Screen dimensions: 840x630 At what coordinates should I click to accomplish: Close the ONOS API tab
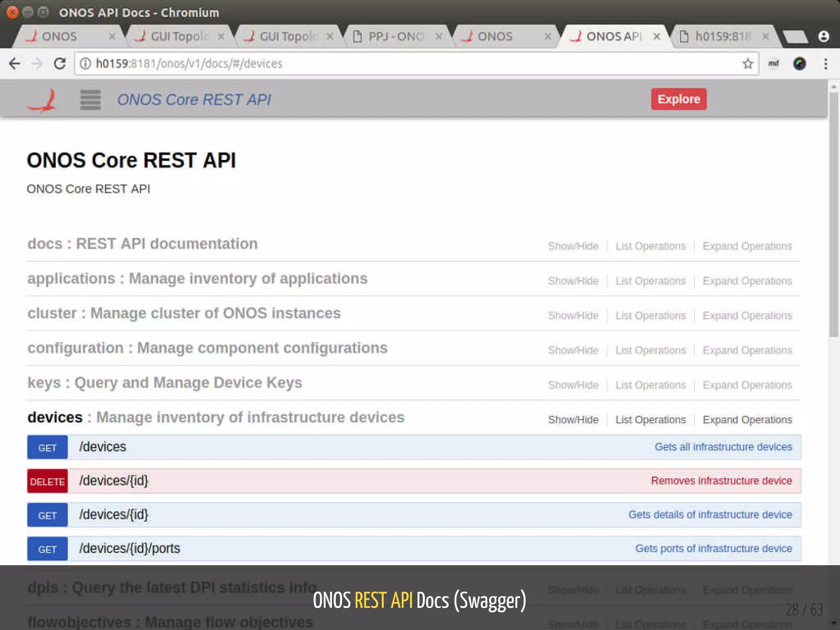pyautogui.click(x=657, y=37)
